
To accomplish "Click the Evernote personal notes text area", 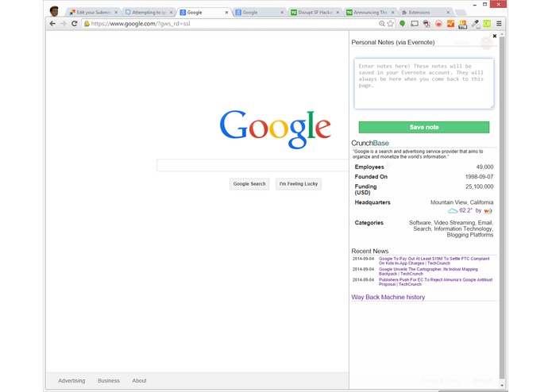I will point(424,83).
